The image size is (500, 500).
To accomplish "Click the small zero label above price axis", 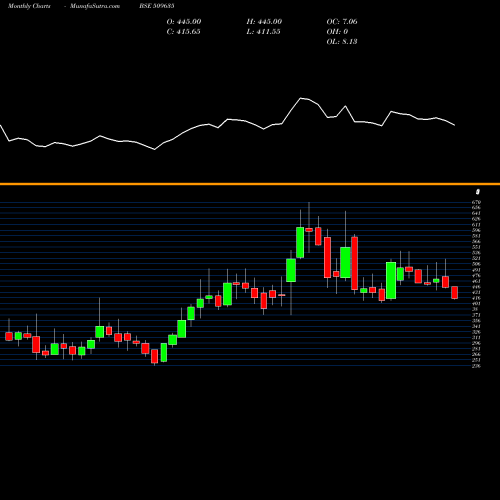I will (478, 192).
